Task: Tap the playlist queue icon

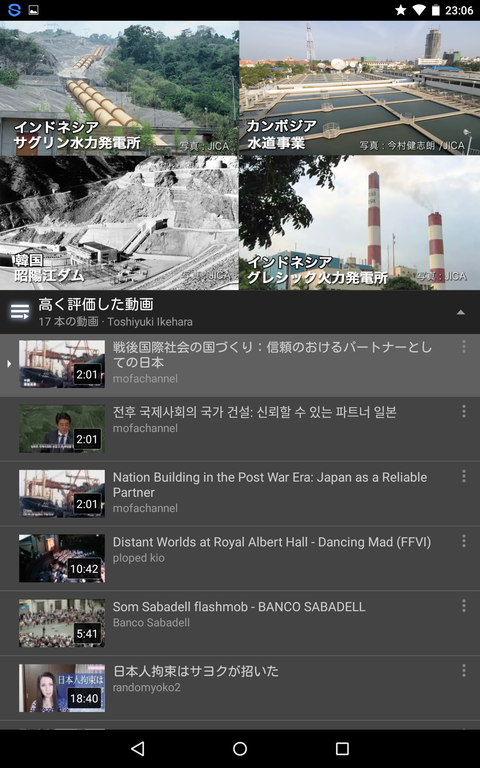Action: 20,312
